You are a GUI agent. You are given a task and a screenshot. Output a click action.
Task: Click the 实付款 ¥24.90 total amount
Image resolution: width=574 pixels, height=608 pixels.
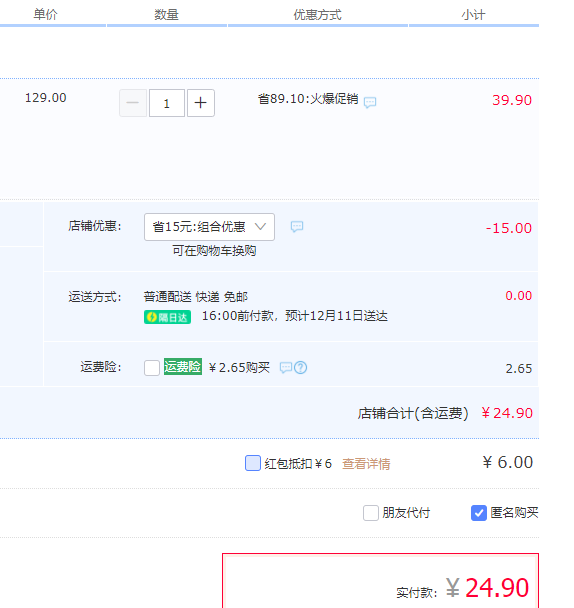pos(487,588)
